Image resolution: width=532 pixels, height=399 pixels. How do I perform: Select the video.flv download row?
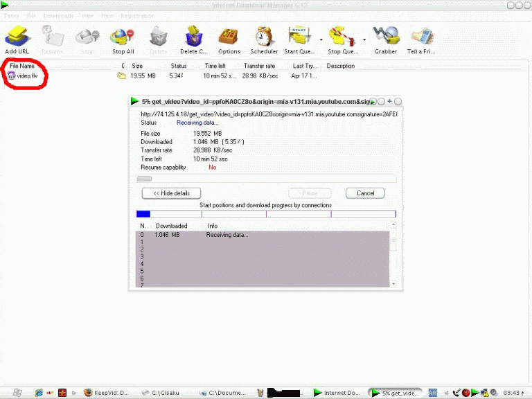point(28,76)
